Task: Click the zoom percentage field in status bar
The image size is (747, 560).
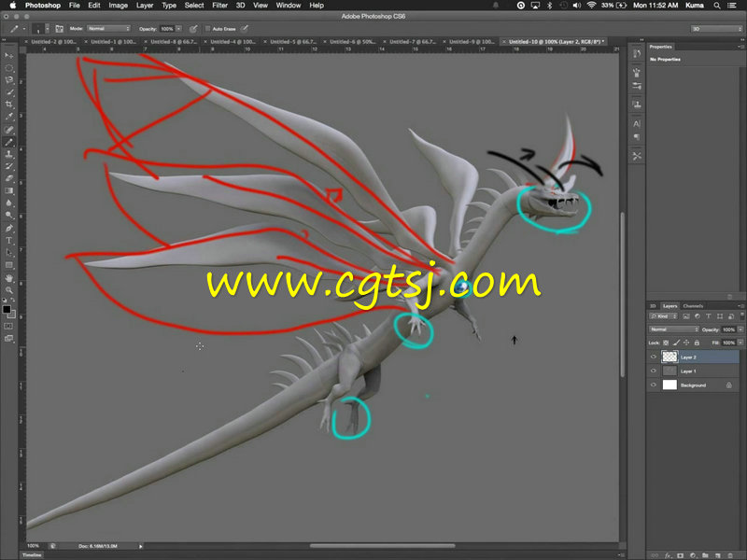Action: point(34,546)
